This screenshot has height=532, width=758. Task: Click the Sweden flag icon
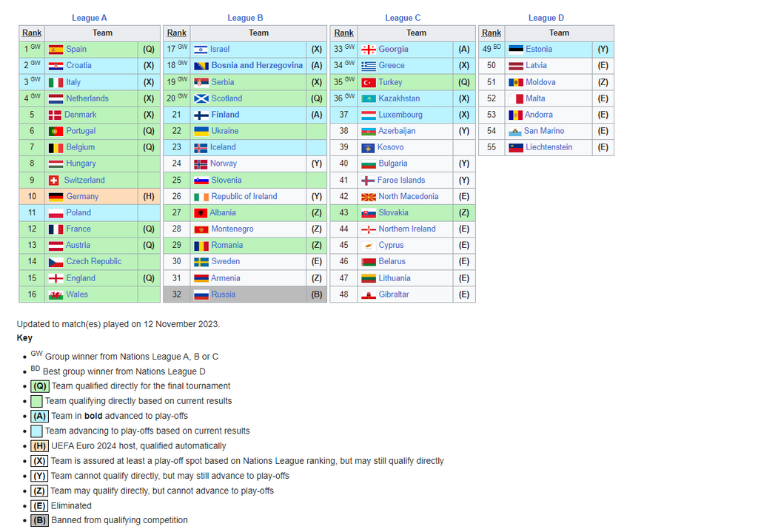[201, 262]
